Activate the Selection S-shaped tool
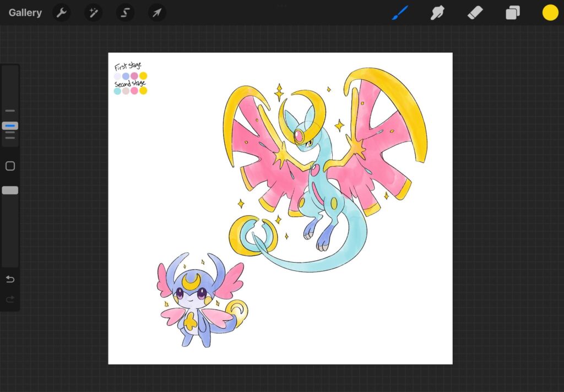The image size is (564, 392). pos(125,13)
